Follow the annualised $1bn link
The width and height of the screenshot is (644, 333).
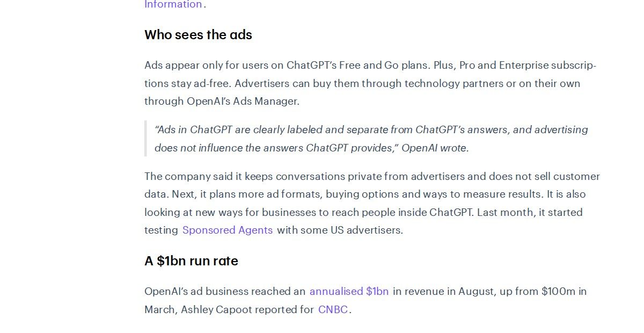pos(349,291)
